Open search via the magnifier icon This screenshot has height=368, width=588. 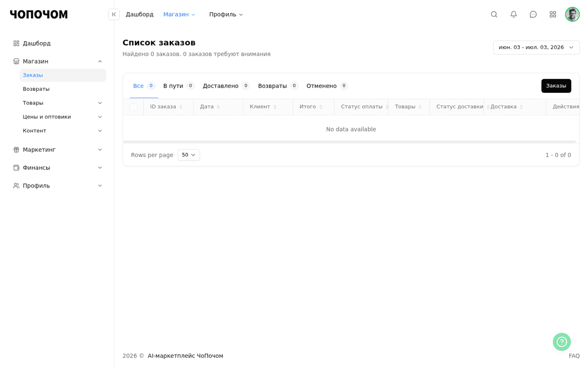[x=494, y=14]
